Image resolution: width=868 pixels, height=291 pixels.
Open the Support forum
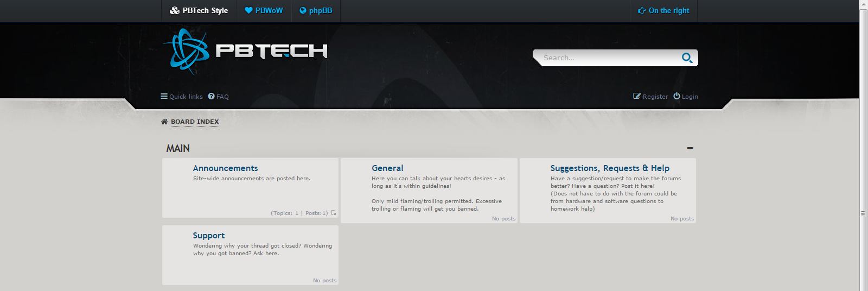208,236
